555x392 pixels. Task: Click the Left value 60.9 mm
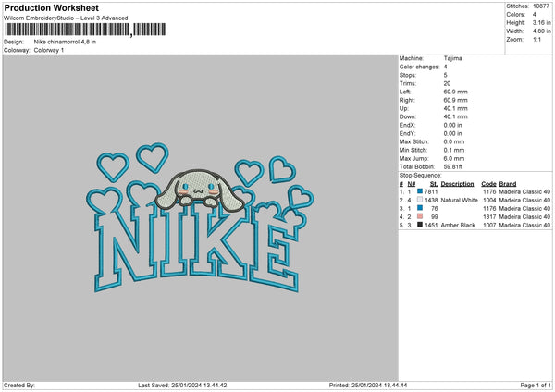[x=455, y=92]
